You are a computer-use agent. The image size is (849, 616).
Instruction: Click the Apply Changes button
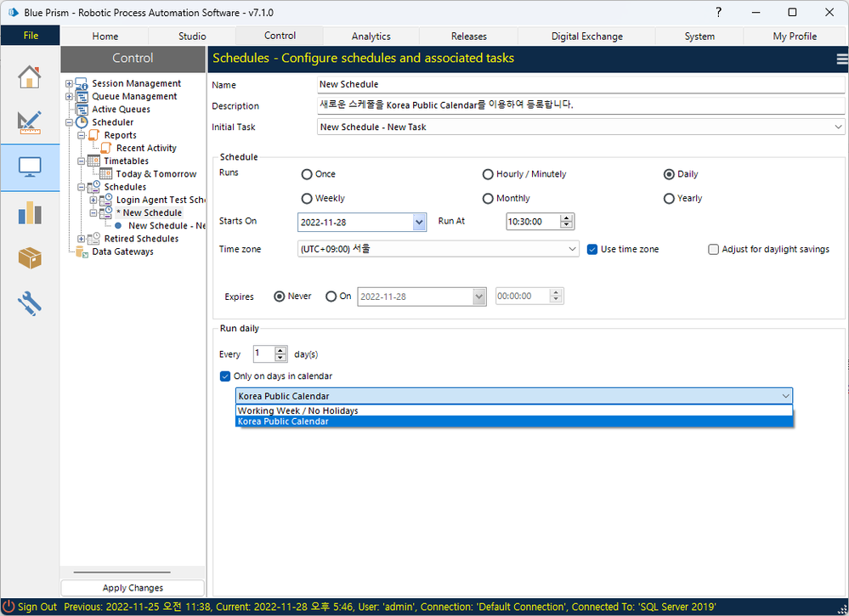click(133, 588)
